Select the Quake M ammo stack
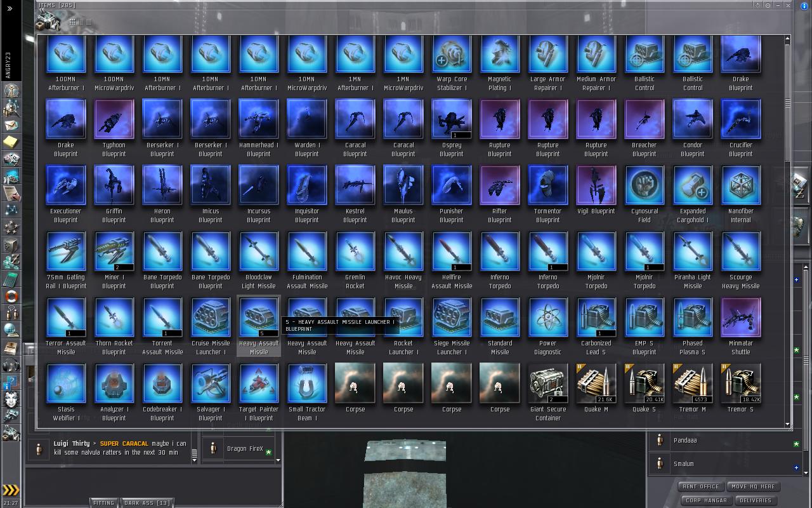This screenshot has height=508, width=812. [596, 388]
